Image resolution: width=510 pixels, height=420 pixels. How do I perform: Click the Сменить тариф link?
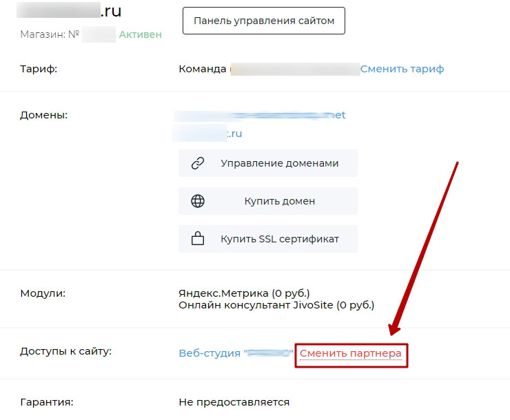pyautogui.click(x=402, y=69)
